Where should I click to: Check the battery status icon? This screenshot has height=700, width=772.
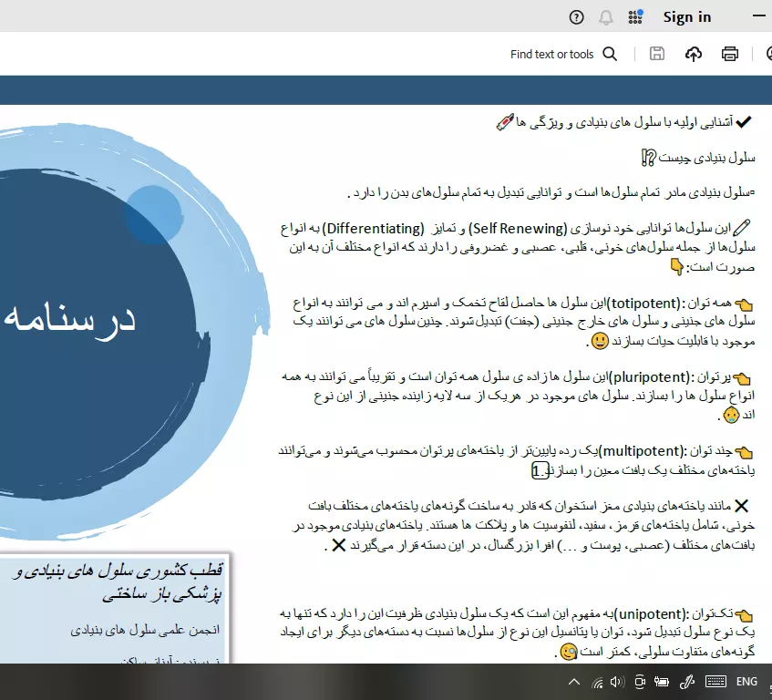pos(662,682)
